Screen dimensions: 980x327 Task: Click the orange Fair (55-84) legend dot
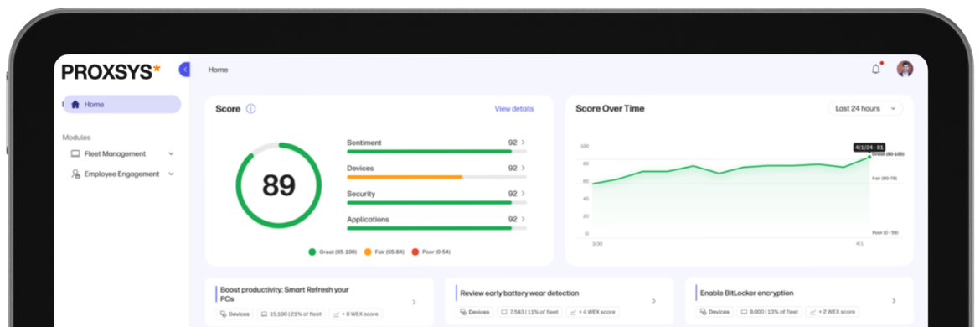point(368,252)
